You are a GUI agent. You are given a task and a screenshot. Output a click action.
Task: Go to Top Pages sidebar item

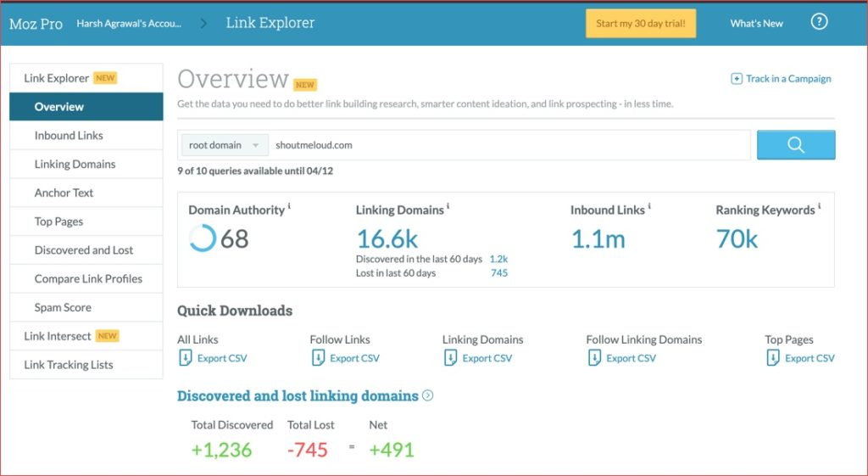pyautogui.click(x=86, y=221)
